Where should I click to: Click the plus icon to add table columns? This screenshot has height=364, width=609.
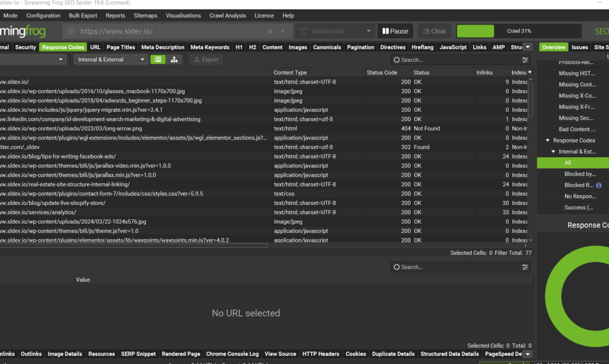click(530, 72)
